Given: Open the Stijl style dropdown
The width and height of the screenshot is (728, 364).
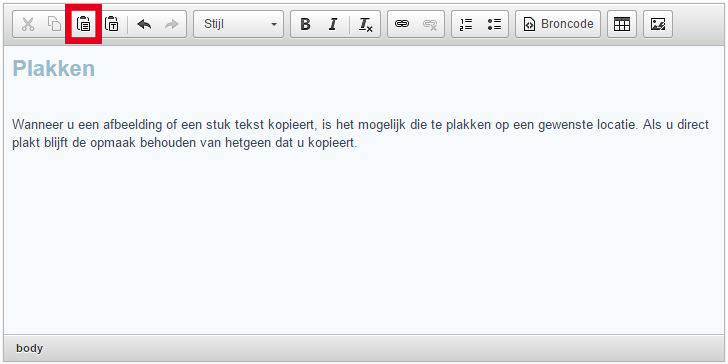Looking at the screenshot, I should [x=239, y=24].
